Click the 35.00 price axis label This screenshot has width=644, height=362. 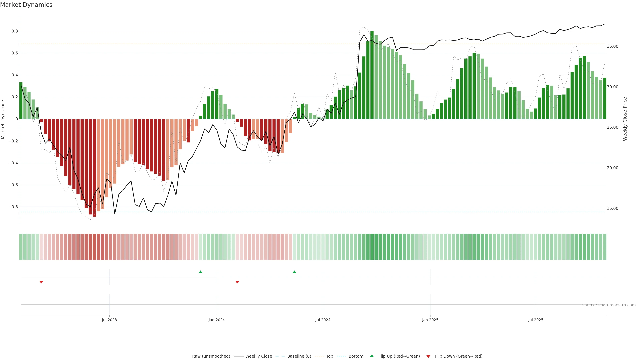click(612, 46)
